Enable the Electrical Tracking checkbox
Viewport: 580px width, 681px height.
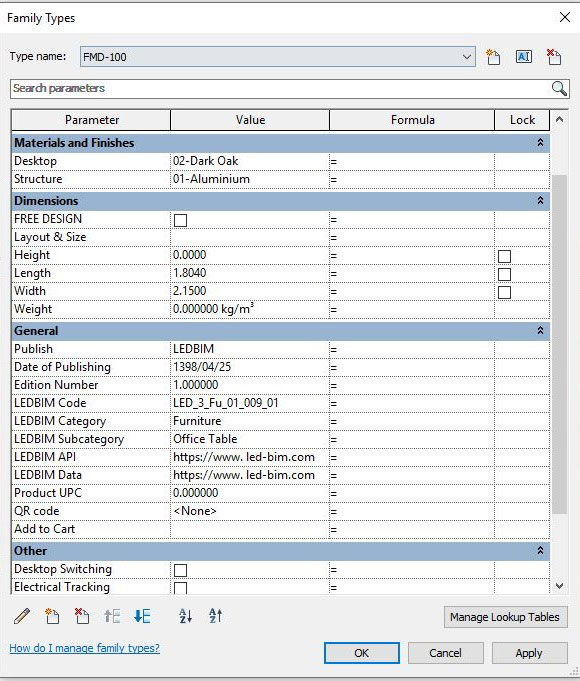[180, 588]
